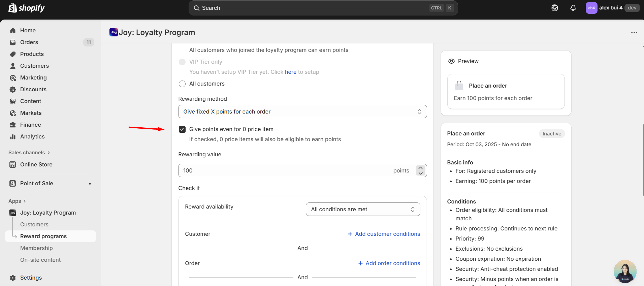
Task: Go to Membership in Joy submenu
Action: tap(36, 248)
